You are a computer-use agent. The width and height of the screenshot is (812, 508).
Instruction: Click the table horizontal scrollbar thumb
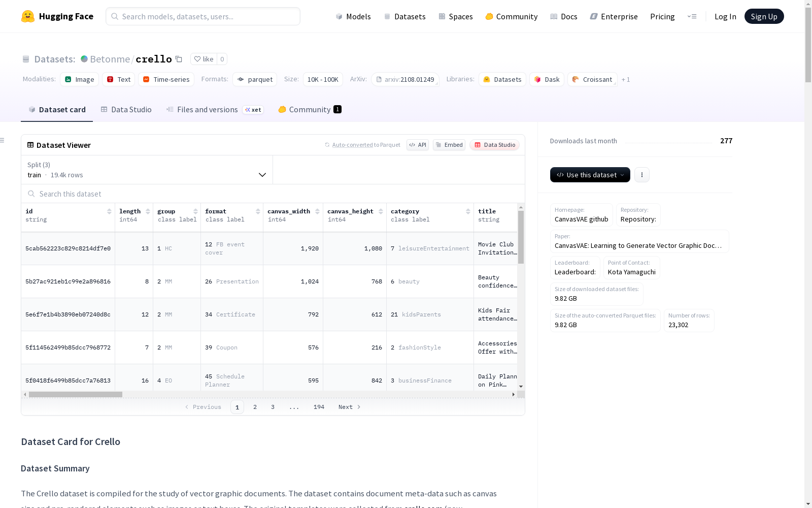pos(76,394)
